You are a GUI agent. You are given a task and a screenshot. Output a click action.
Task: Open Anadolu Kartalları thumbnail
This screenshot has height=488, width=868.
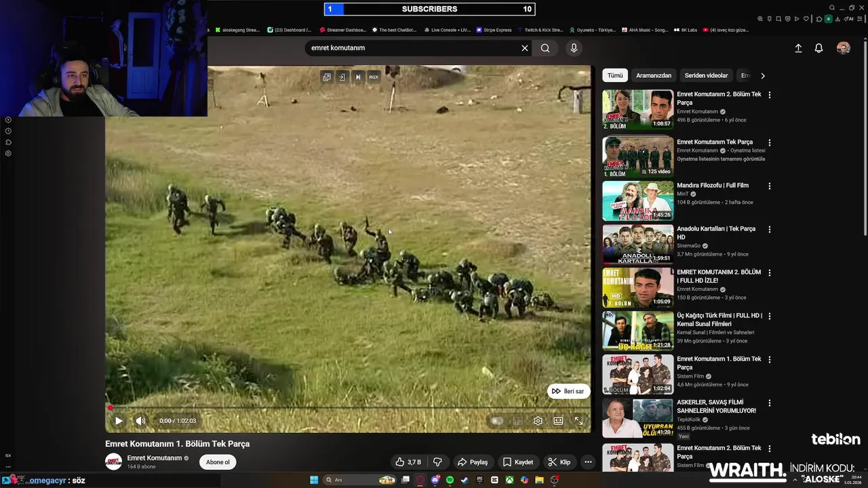coord(638,244)
